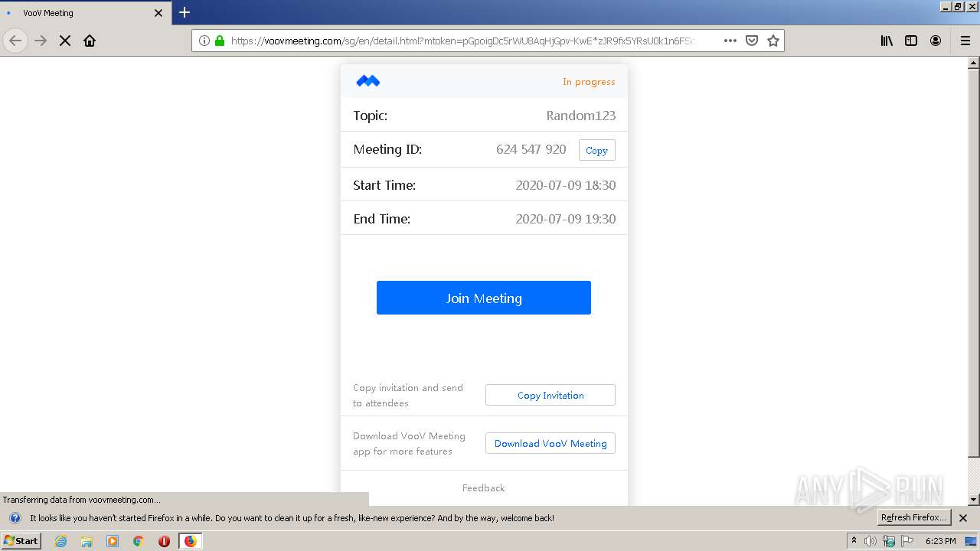980x551 pixels.
Task: Click Download VooV Meeting button
Action: (550, 443)
